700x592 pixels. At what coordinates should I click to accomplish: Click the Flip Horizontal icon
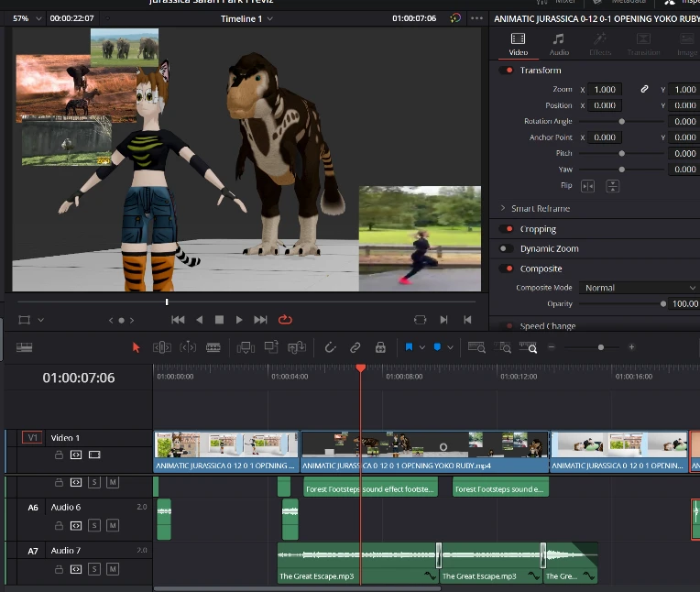point(588,186)
